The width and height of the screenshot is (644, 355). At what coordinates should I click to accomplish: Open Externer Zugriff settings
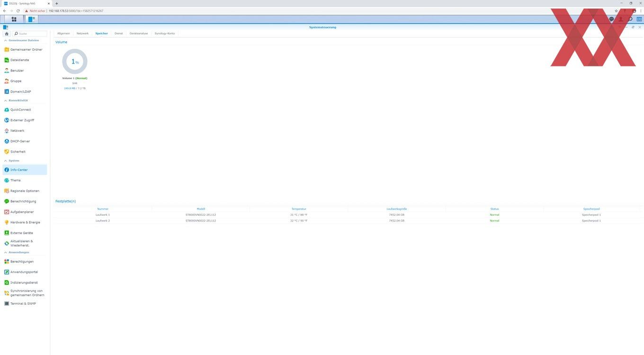pos(25,120)
